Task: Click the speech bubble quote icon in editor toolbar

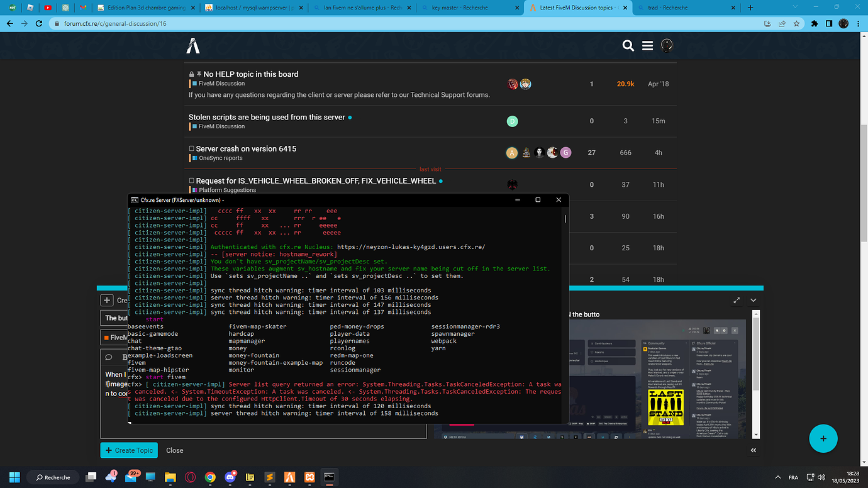Action: click(x=109, y=357)
